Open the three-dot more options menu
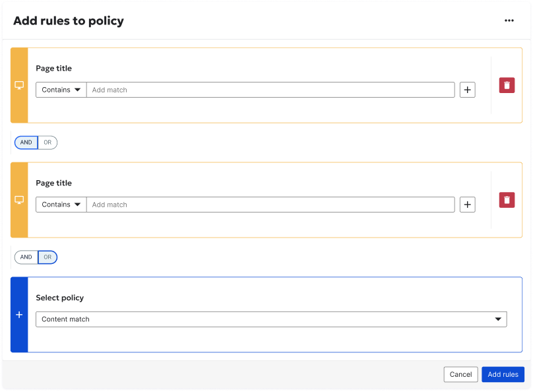This screenshot has height=392, width=533. click(x=509, y=20)
